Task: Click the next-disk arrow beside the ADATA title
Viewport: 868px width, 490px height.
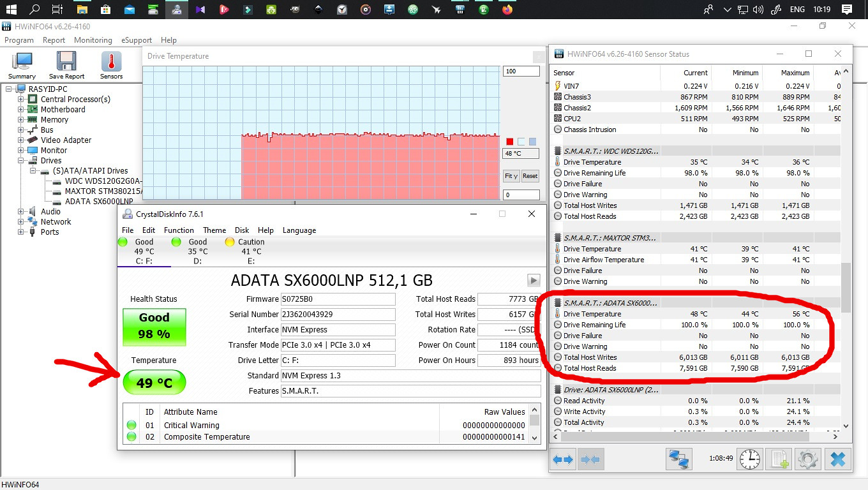Action: point(534,280)
